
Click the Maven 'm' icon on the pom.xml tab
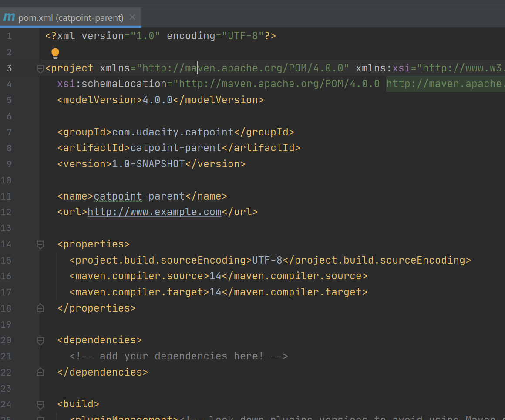click(9, 17)
